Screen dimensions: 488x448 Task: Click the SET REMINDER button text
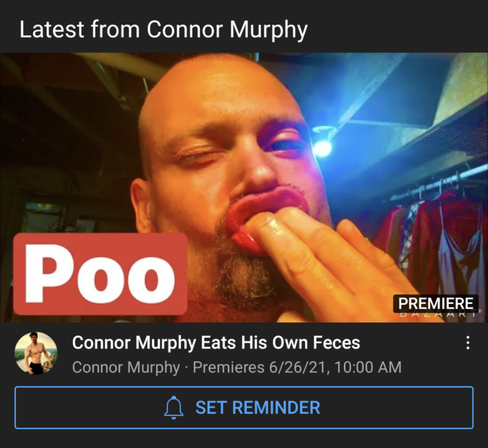click(258, 407)
